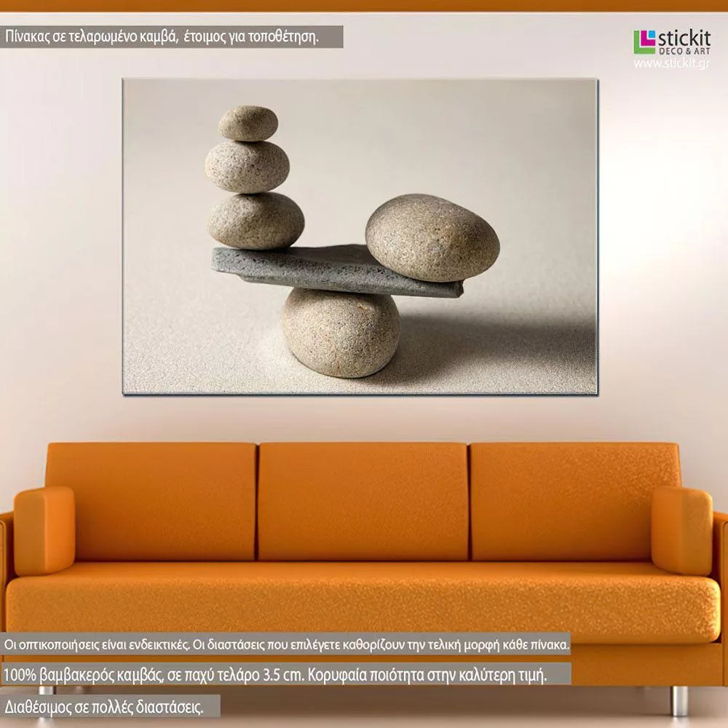This screenshot has width=728, height=728.
Task: Click the caption starting with 'Οι οπτικοποιήσεις'
Action: tap(287, 645)
